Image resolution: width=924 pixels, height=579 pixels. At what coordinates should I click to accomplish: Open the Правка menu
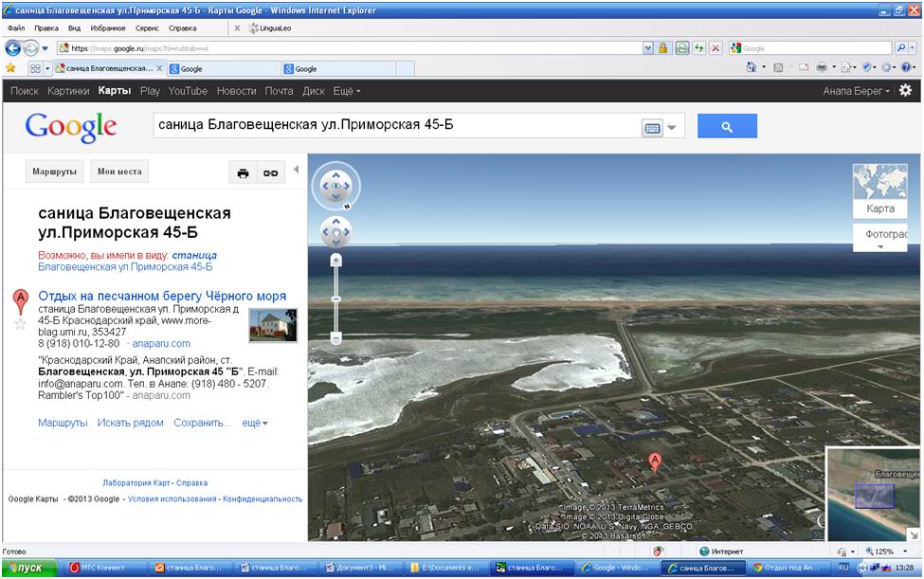46,28
